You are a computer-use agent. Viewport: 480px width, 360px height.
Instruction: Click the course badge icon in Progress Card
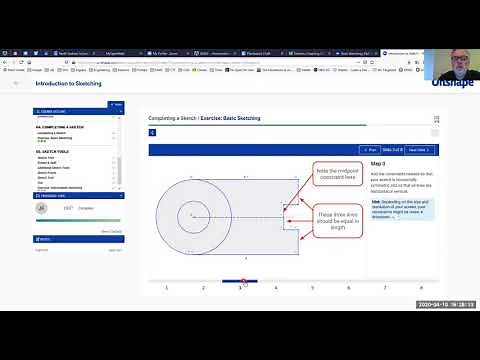41,208
